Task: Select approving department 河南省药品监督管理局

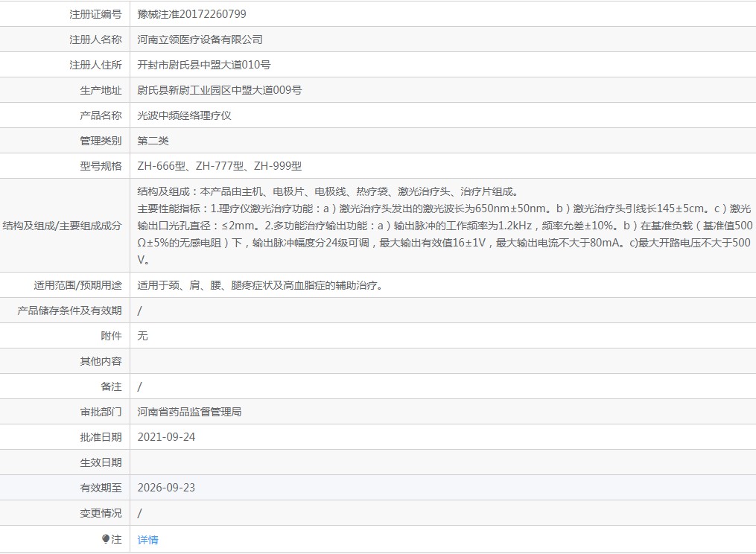Action: click(x=189, y=412)
